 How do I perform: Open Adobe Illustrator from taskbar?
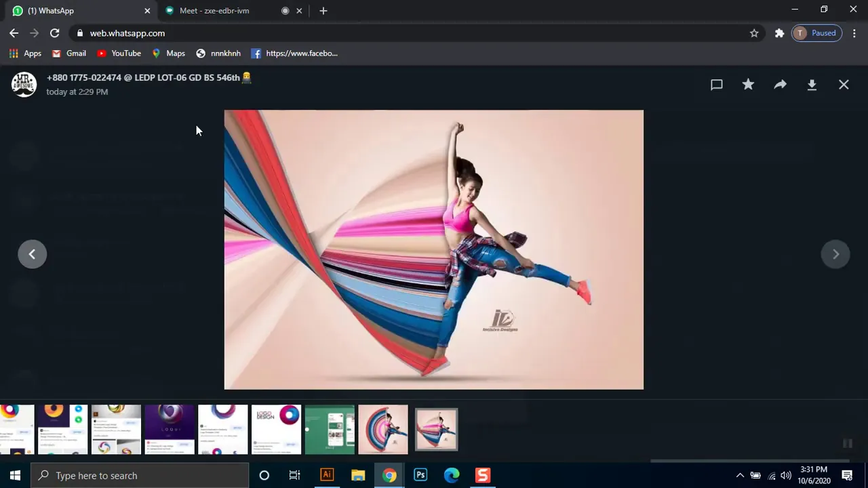(x=327, y=475)
